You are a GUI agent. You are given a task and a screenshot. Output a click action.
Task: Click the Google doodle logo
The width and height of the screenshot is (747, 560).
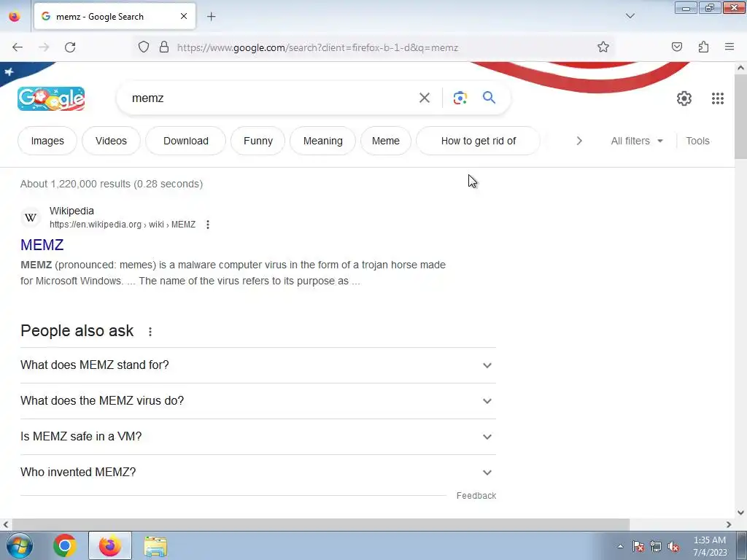(x=51, y=98)
